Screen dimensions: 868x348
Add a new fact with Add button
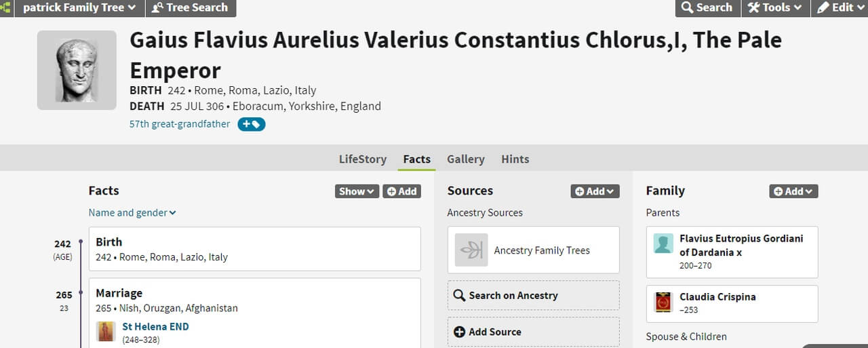(x=401, y=191)
